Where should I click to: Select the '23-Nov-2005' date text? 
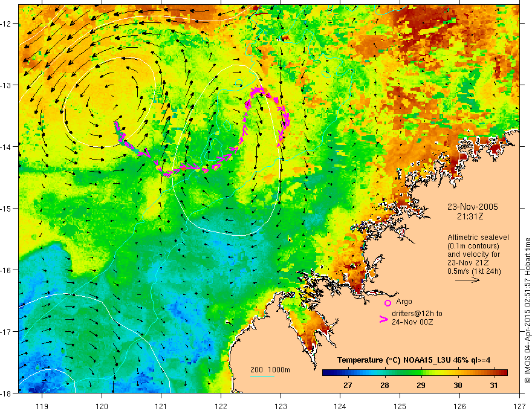click(473, 207)
